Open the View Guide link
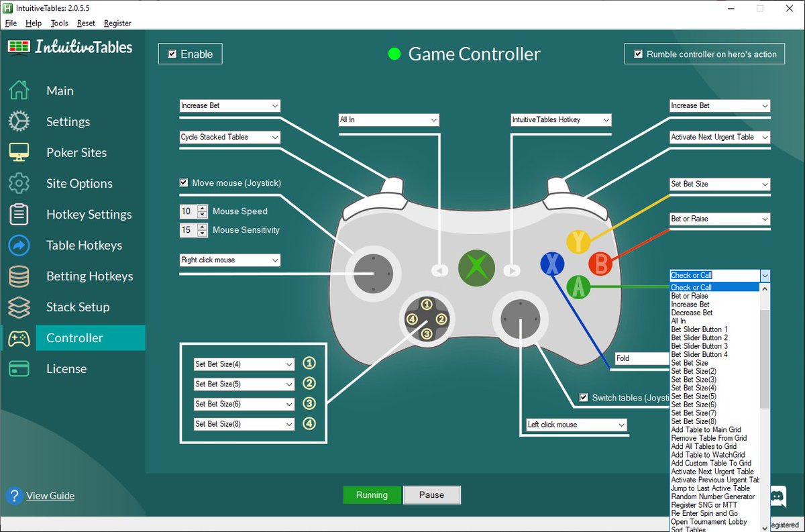The height and width of the screenshot is (532, 805). pyautogui.click(x=50, y=496)
